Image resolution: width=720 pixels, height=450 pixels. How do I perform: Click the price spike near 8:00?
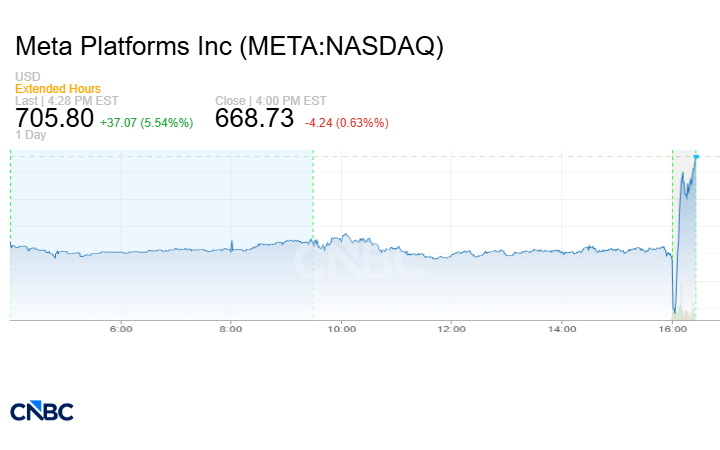pyautogui.click(x=231, y=243)
